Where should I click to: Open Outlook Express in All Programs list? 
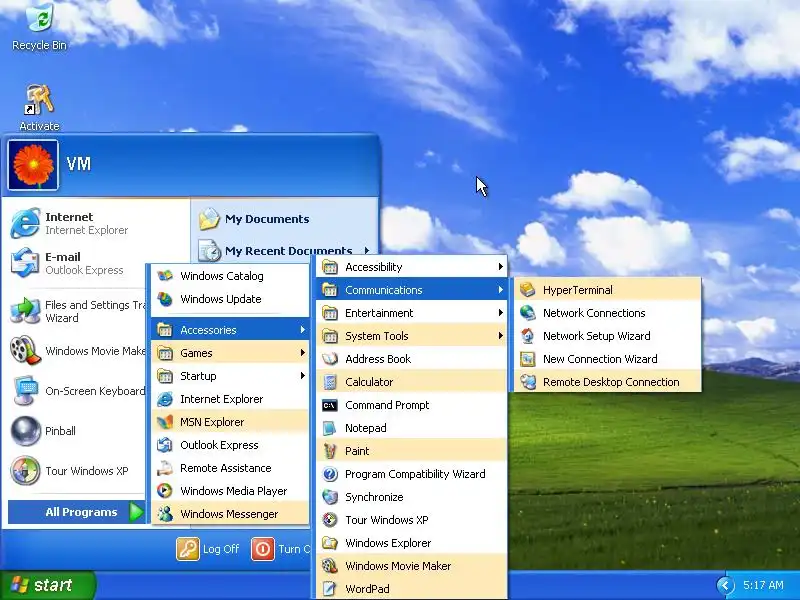click(230, 445)
